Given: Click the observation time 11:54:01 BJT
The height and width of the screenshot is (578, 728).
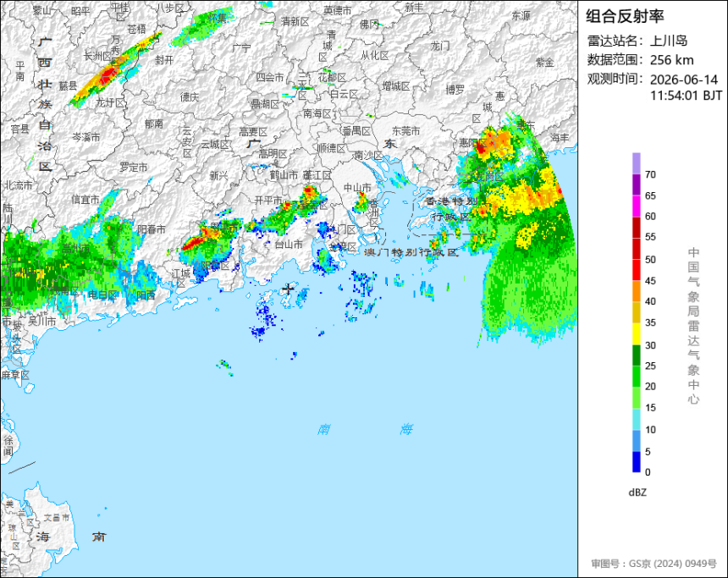Looking at the screenshot, I should tap(686, 96).
